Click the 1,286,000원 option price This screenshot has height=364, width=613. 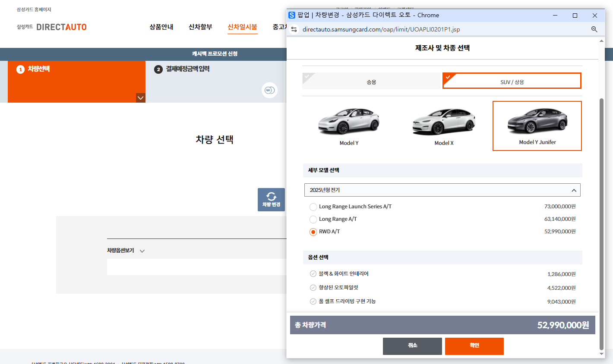tap(561, 274)
